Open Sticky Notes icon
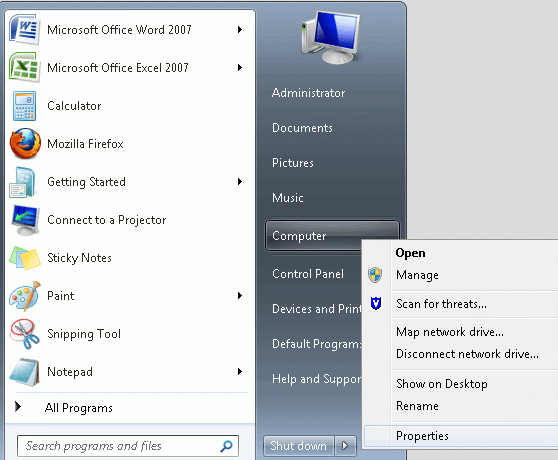 click(25, 258)
